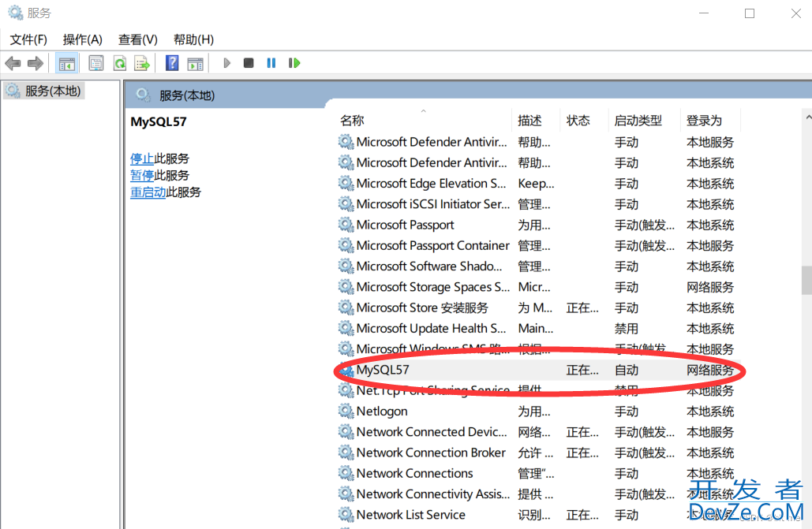
Task: Maximize the 服务 window
Action: pos(750,13)
